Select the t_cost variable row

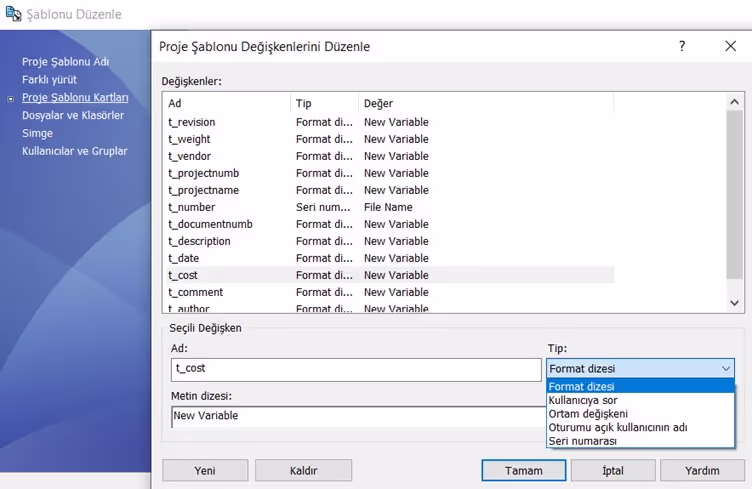click(389, 275)
